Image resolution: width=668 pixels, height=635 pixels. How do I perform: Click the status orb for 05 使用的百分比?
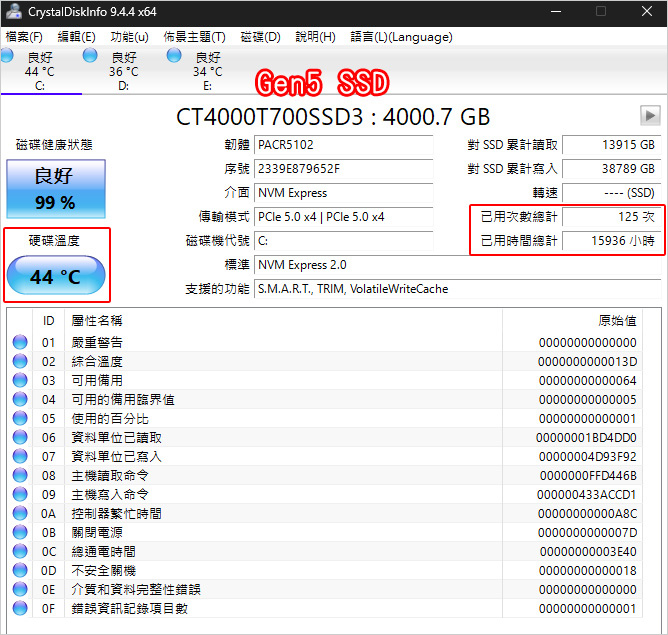coord(20,418)
